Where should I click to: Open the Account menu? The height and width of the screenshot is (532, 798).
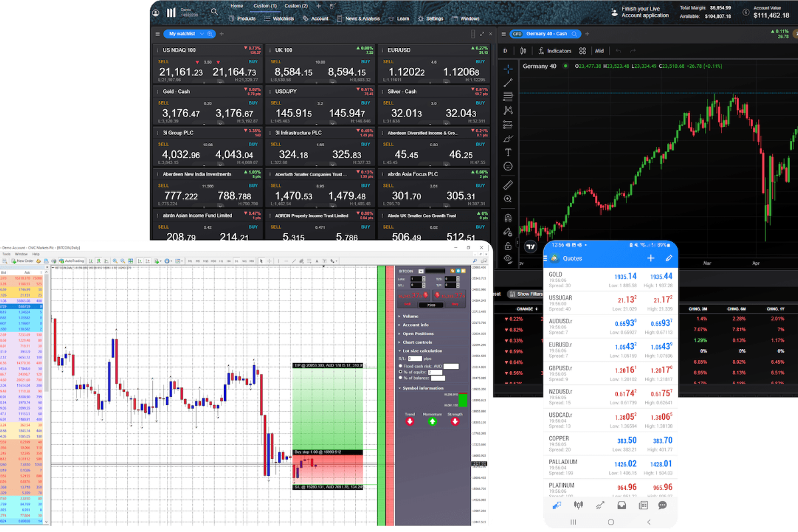click(316, 19)
